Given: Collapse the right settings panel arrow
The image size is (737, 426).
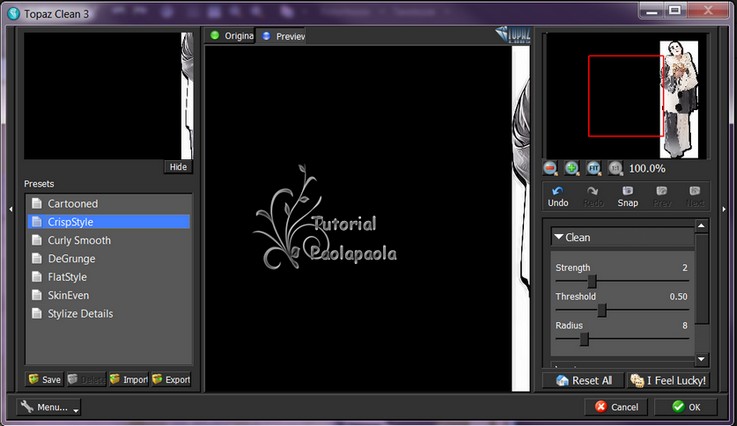Looking at the screenshot, I should click(724, 209).
